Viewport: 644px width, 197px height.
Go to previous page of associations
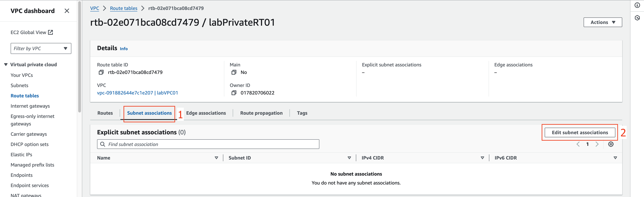tap(578, 144)
